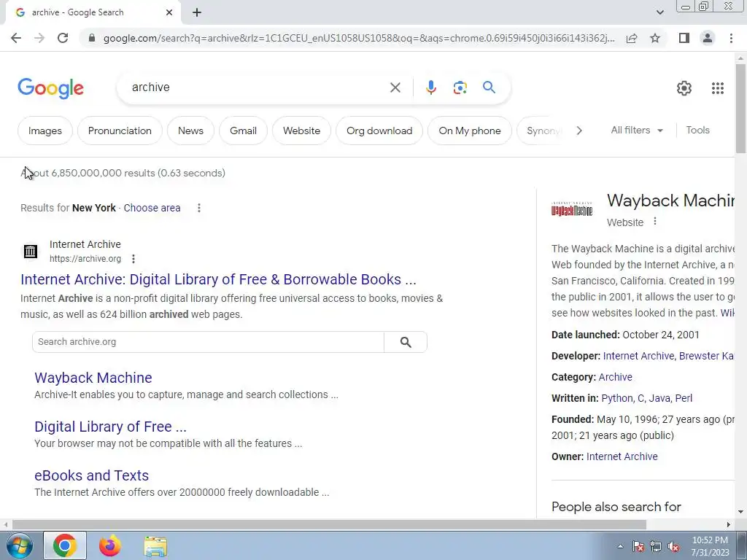Open the Wayback Machine sitelink
Image resolution: width=747 pixels, height=560 pixels.
(x=93, y=378)
